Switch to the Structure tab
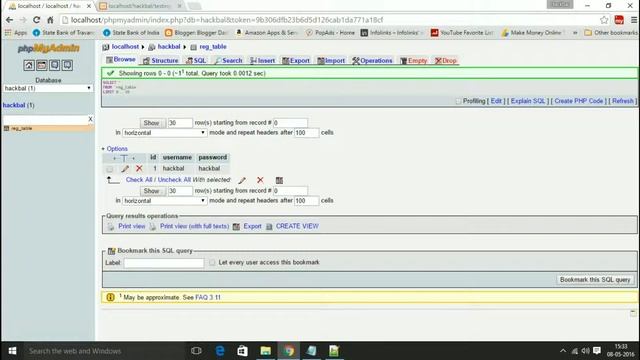 click(161, 60)
